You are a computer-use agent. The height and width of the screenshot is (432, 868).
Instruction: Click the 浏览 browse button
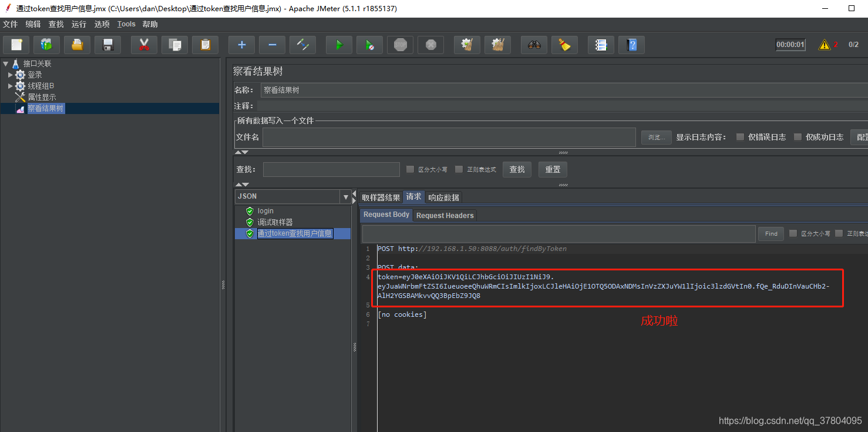[x=656, y=138]
